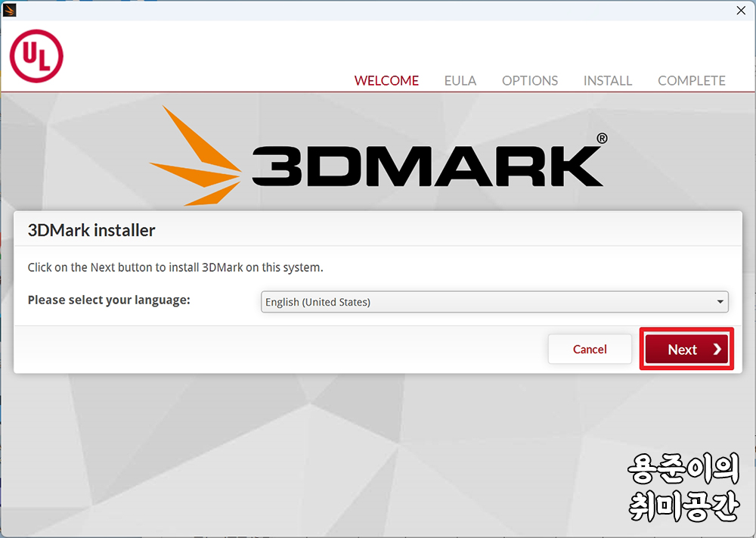
Task: Select the INSTALL step tab
Action: click(608, 80)
